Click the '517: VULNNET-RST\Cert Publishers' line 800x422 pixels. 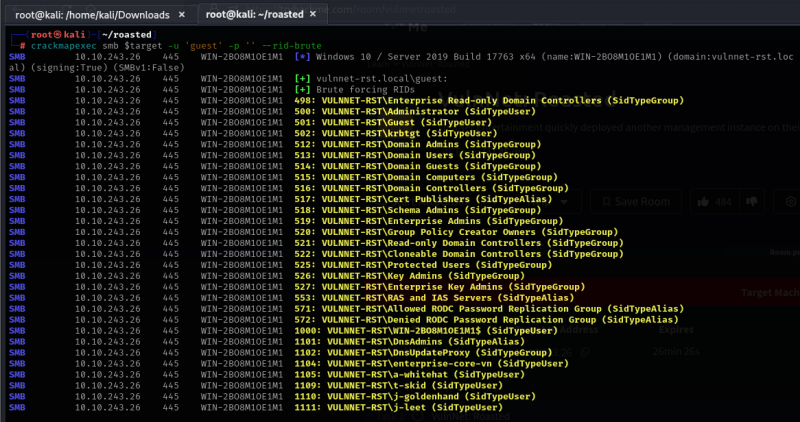423,199
